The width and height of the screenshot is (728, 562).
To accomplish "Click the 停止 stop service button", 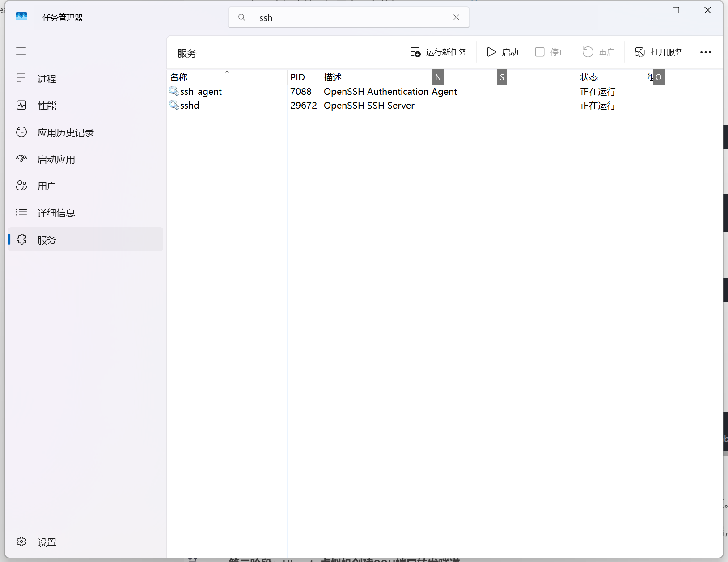I will coord(551,52).
